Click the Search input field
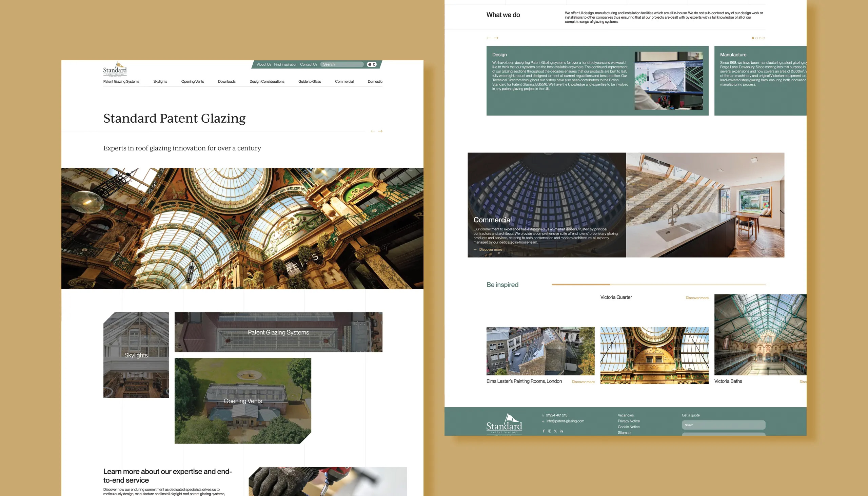The image size is (868, 496). click(342, 64)
